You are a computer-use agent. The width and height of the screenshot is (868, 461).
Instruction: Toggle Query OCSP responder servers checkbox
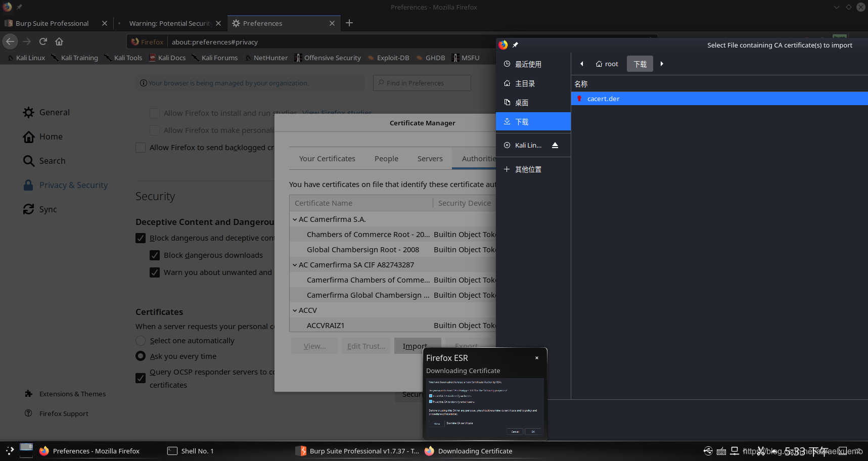point(141,378)
